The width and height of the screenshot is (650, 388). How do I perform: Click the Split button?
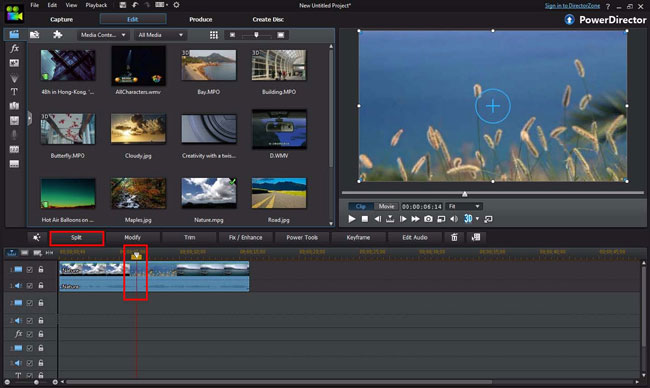[76, 238]
